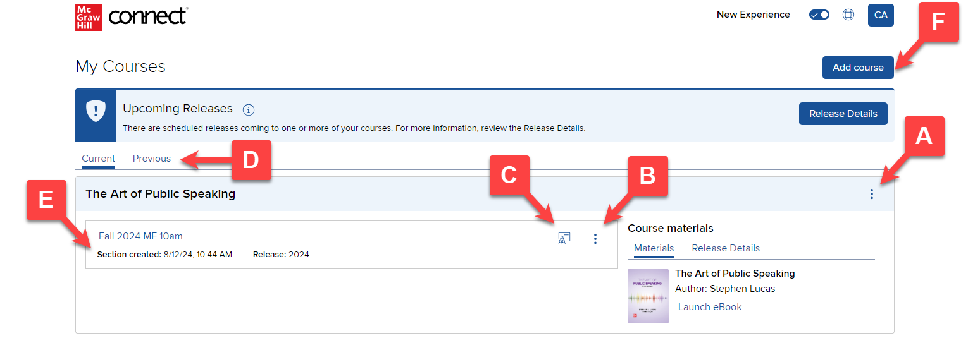The image size is (980, 338).
Task: Switch to Release Details tab in Course materials
Action: tap(726, 248)
